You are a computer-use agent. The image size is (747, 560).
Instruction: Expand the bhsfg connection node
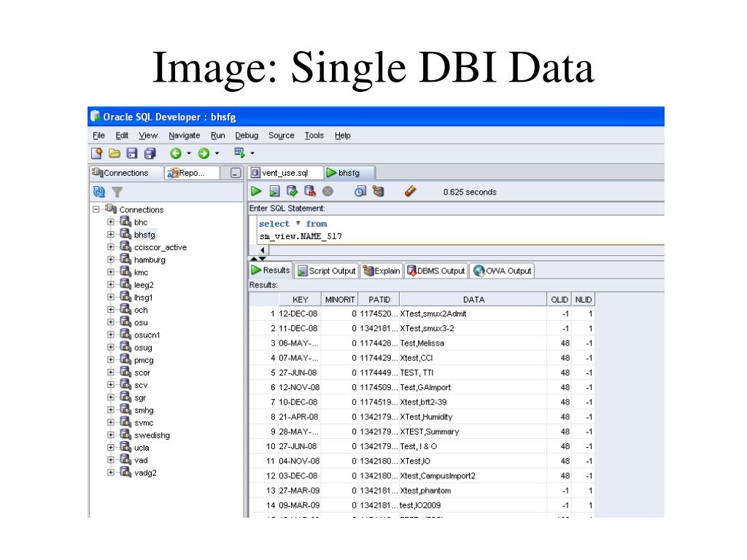click(111, 234)
